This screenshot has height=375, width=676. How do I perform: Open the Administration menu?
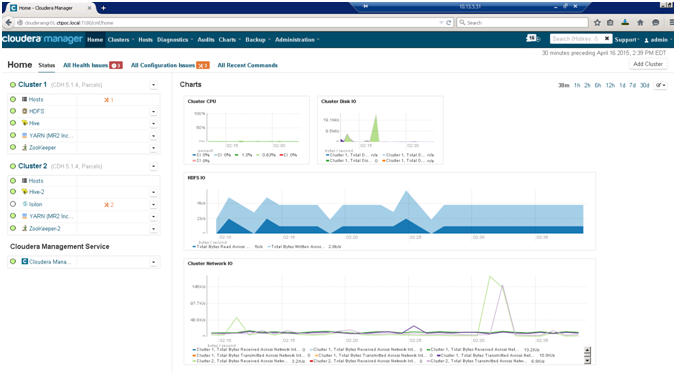297,40
